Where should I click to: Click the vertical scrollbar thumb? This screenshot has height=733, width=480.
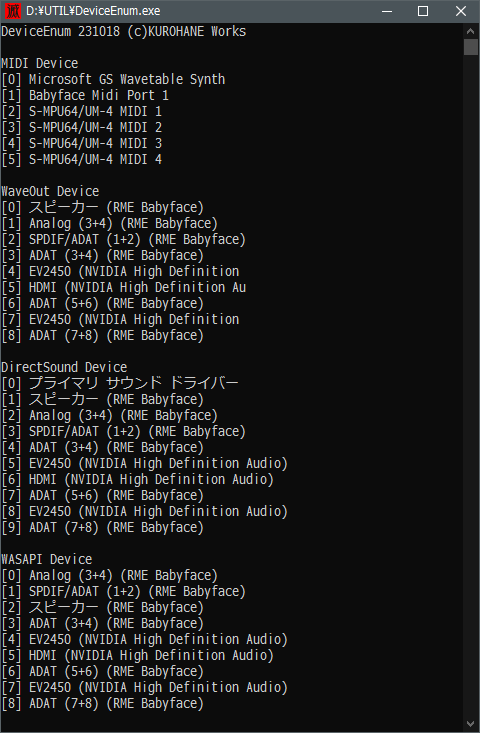pos(471,47)
